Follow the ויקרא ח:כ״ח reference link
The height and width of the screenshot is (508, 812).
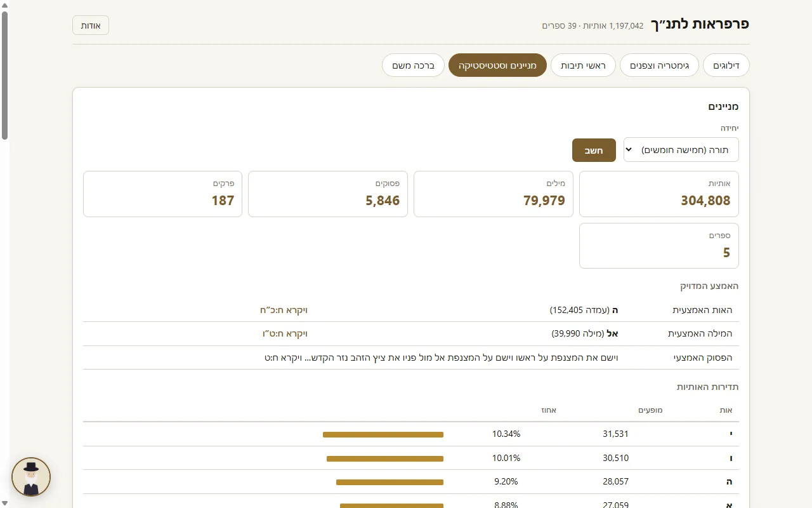point(284,310)
